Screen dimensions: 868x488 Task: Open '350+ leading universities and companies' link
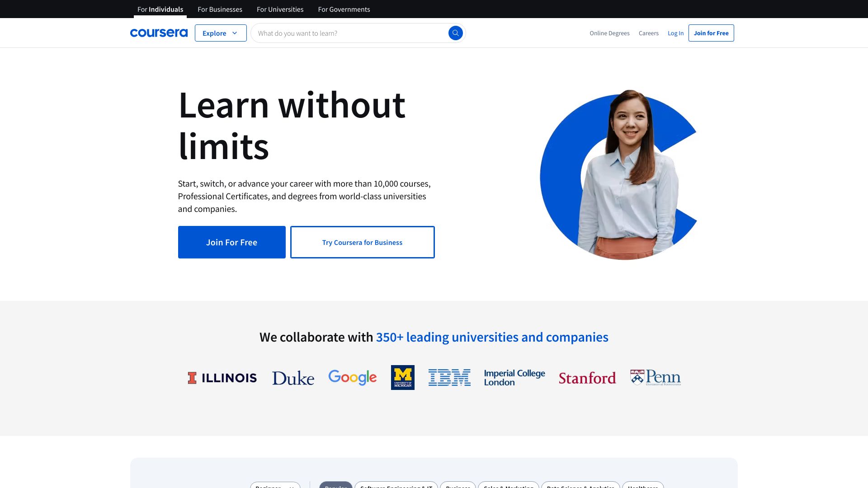[x=492, y=337]
